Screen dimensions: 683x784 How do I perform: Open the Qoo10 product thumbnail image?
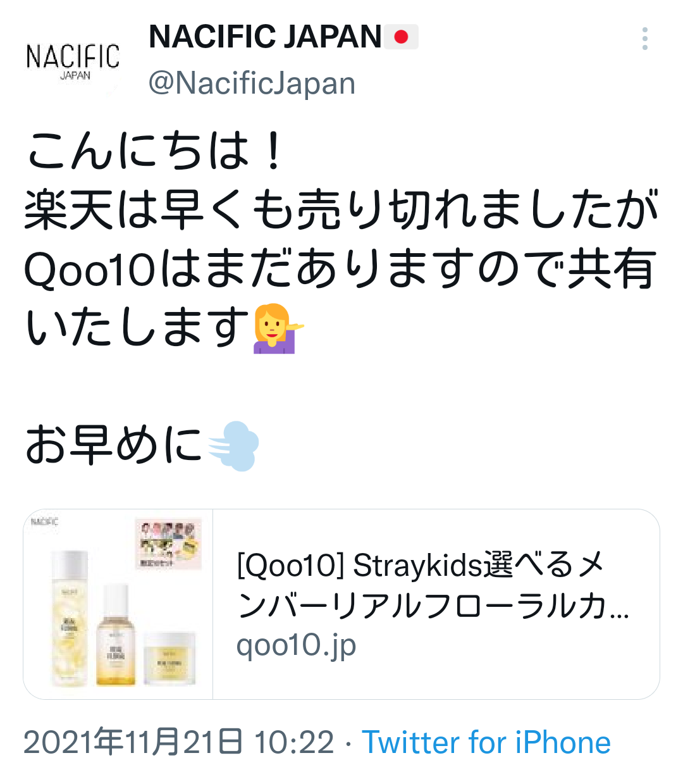pos(118,604)
